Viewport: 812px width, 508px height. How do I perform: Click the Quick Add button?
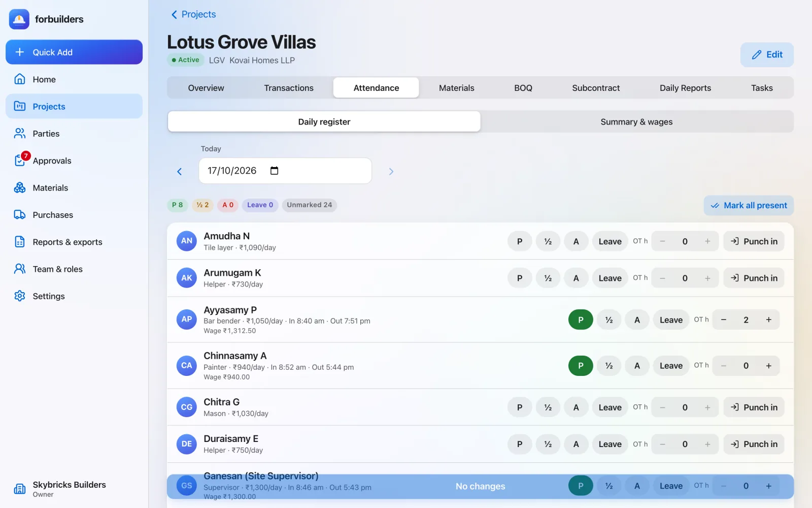click(74, 52)
